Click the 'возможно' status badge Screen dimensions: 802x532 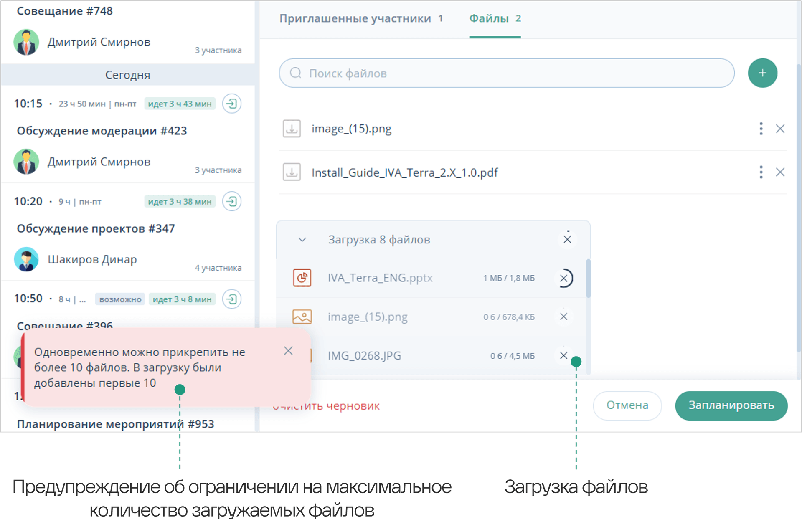pos(120,299)
